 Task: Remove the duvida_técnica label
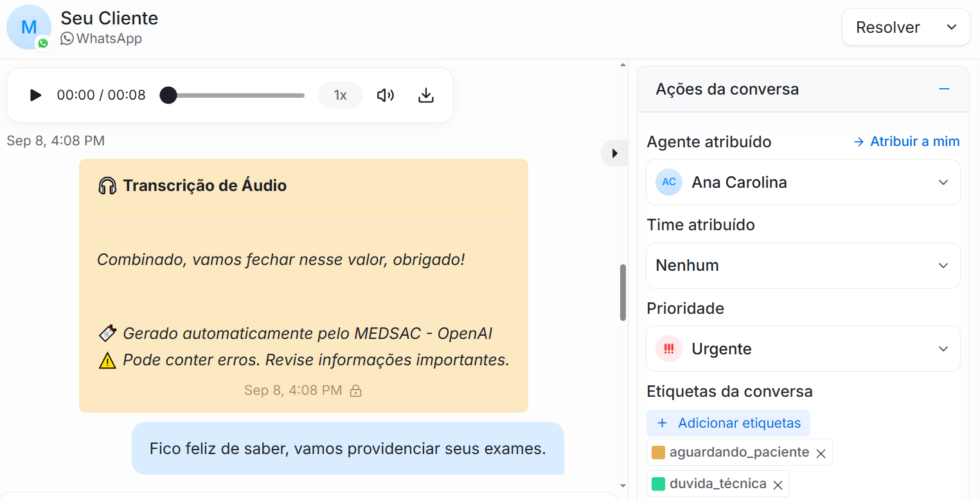[x=778, y=484]
